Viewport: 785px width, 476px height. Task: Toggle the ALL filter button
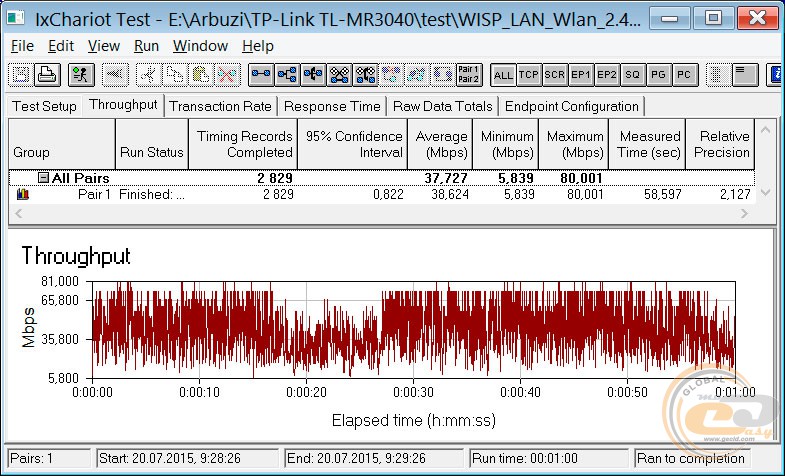coord(503,75)
